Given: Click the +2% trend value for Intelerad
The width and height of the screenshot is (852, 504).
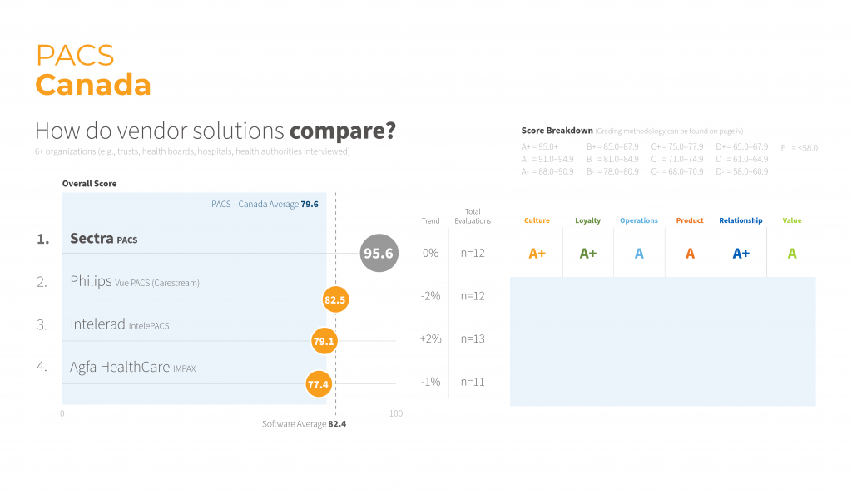Looking at the screenshot, I should [430, 338].
